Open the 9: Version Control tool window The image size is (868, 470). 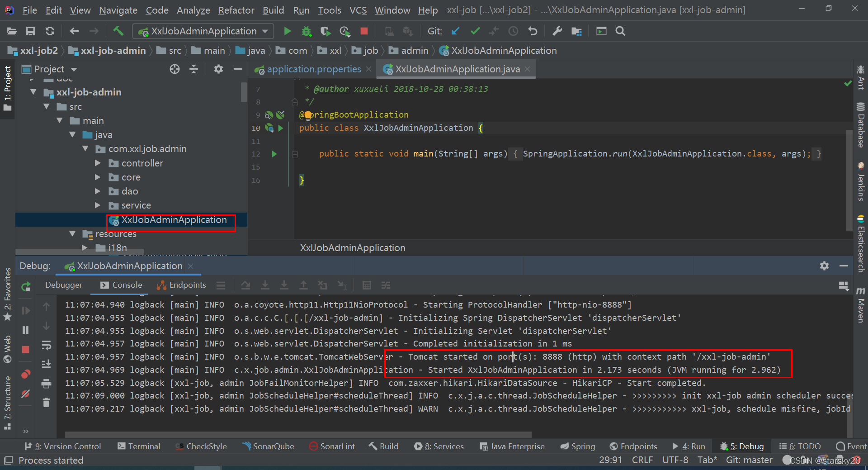(x=63, y=446)
